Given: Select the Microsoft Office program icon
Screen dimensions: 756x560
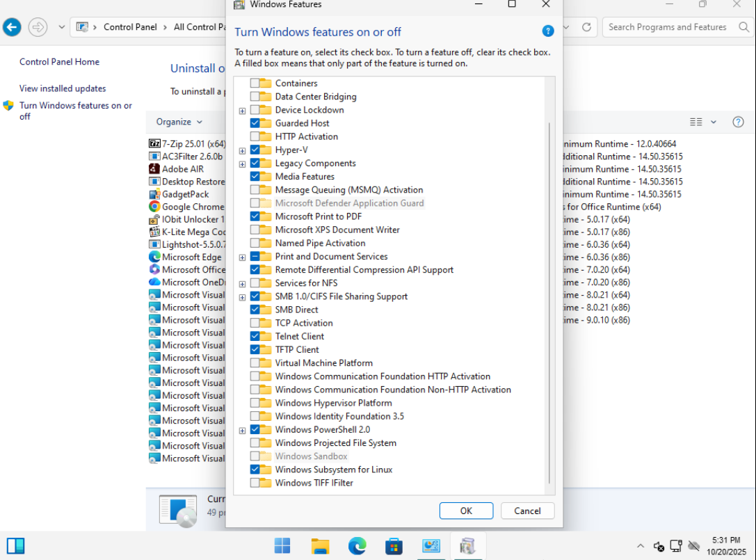Looking at the screenshot, I should tap(154, 270).
